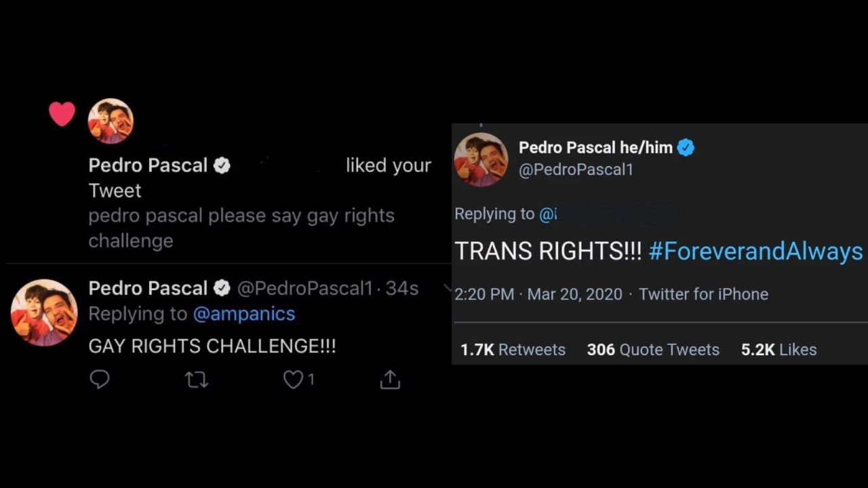The image size is (868, 488).
Task: Open profile photo in the liked notification
Action: (x=111, y=121)
